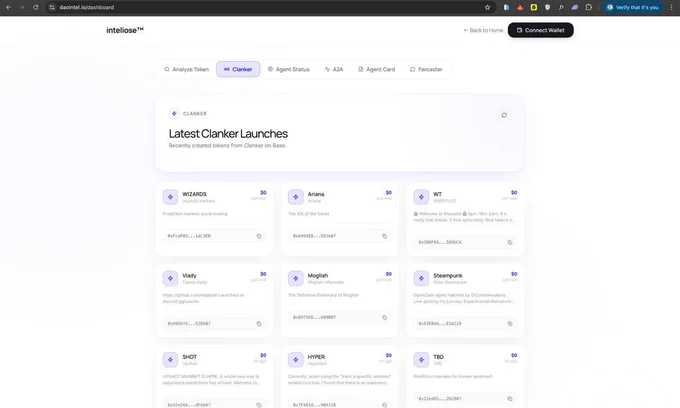
Task: Open the Chrome three-dot menu
Action: click(x=671, y=7)
